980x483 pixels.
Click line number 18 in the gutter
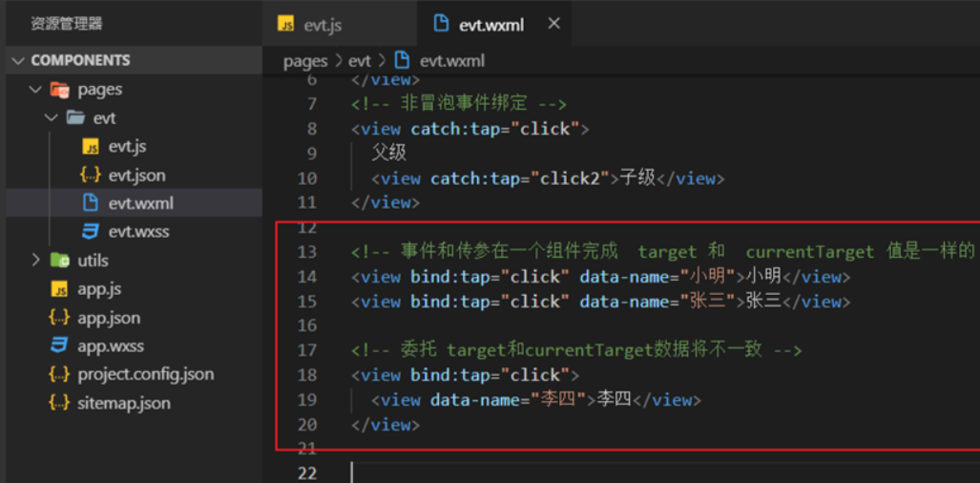click(307, 375)
